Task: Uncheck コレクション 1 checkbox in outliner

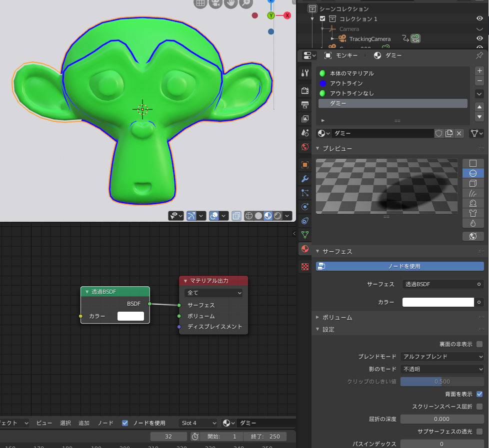Action: [x=322, y=18]
